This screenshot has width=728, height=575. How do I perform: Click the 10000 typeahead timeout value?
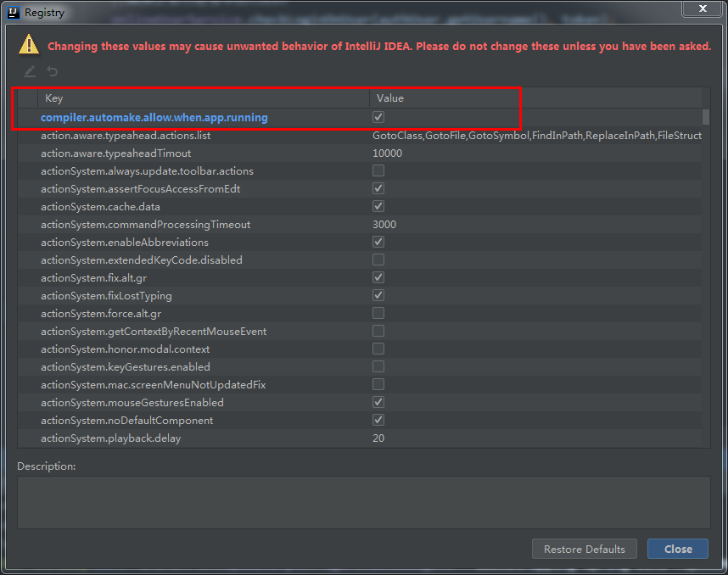coord(387,154)
